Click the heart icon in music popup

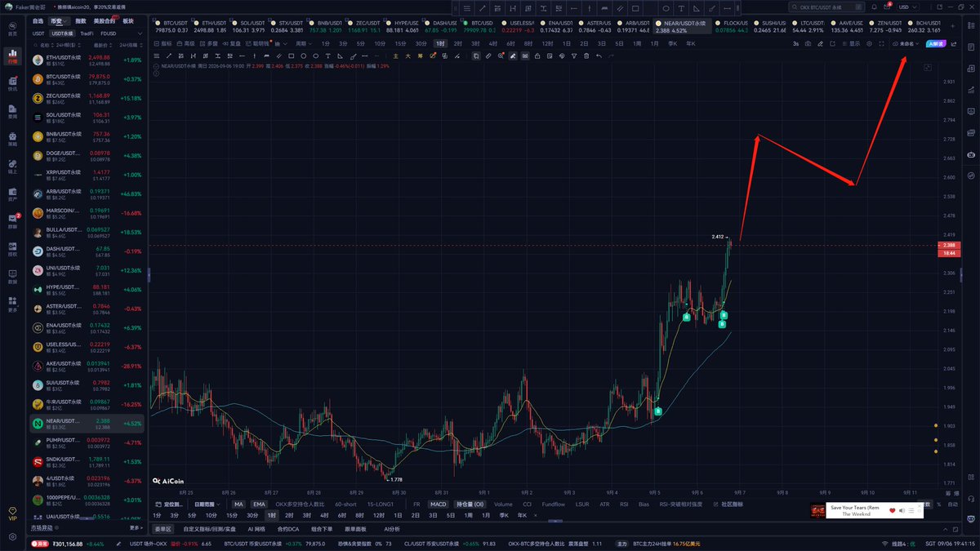click(x=893, y=510)
